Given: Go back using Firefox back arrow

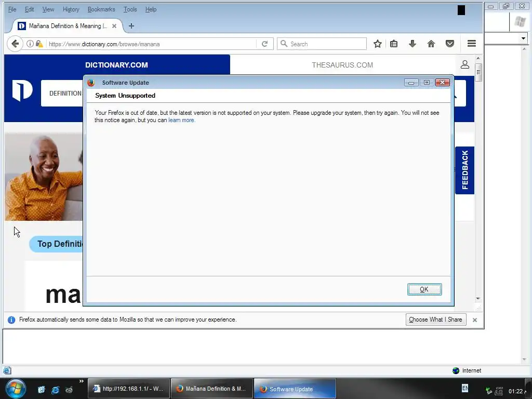Looking at the screenshot, I should click(15, 44).
